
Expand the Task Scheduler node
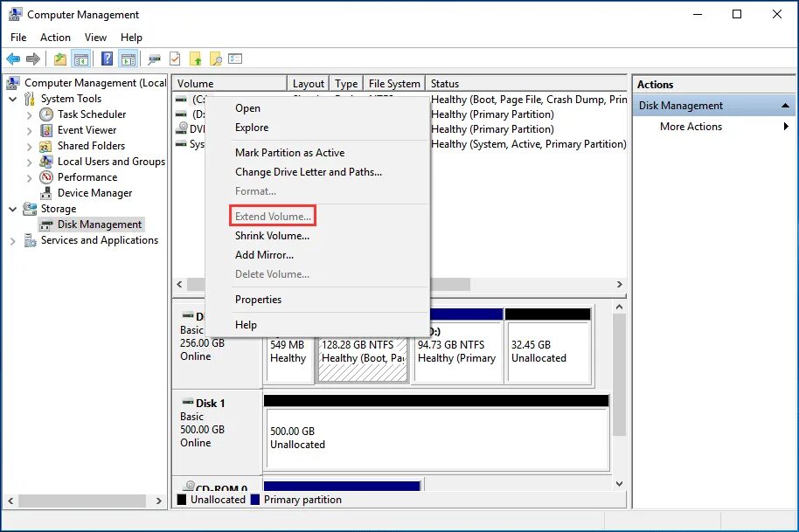[x=29, y=115]
